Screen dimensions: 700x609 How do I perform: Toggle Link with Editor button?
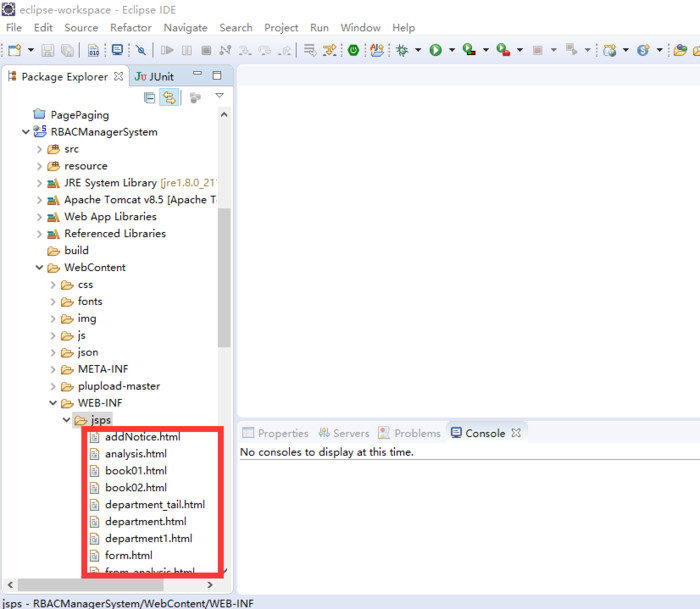169,97
